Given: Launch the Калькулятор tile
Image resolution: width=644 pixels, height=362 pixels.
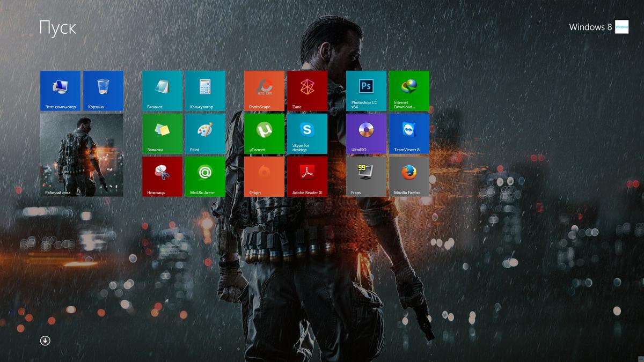Looking at the screenshot, I should click(x=205, y=91).
